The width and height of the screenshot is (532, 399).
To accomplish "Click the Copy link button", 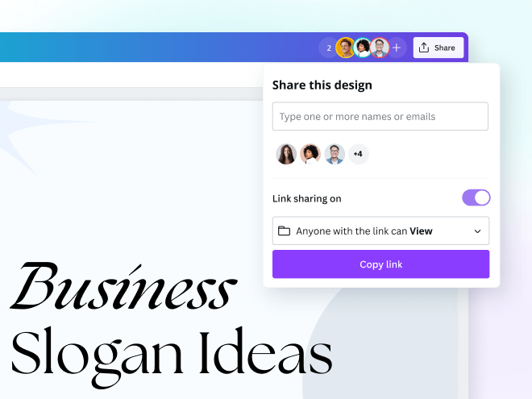I will coord(380,264).
